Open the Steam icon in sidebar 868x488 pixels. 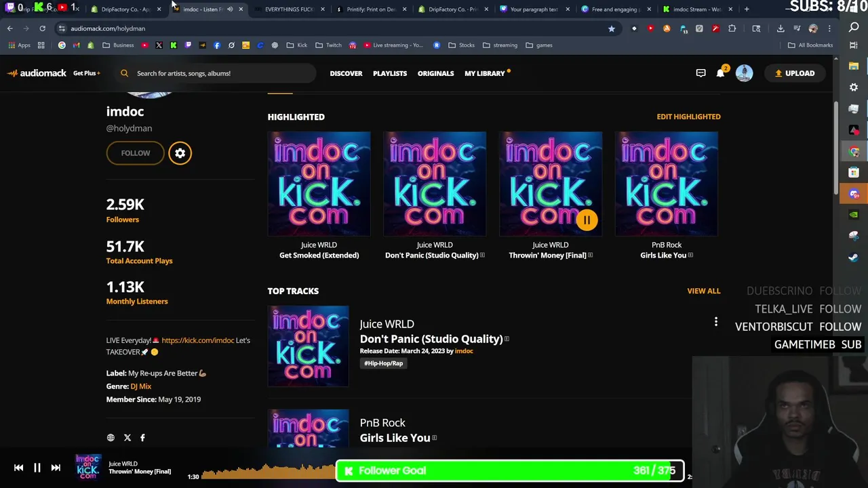854,258
